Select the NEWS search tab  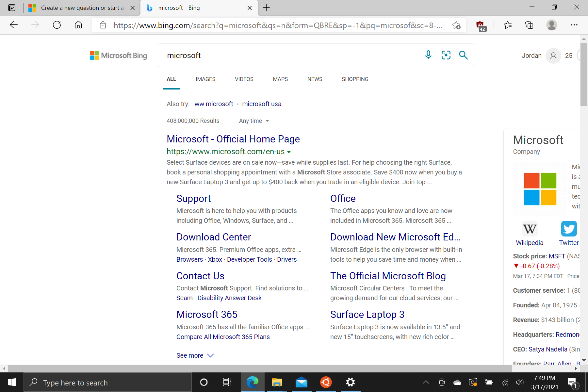click(315, 79)
